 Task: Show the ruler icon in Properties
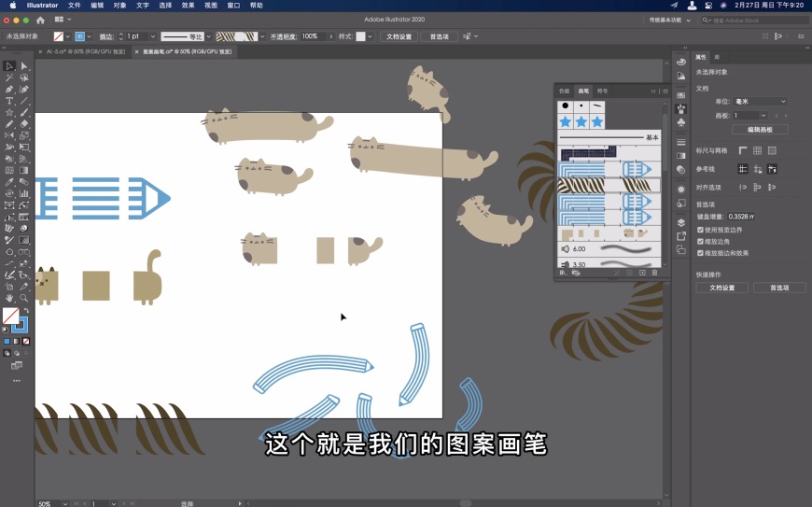pos(743,150)
